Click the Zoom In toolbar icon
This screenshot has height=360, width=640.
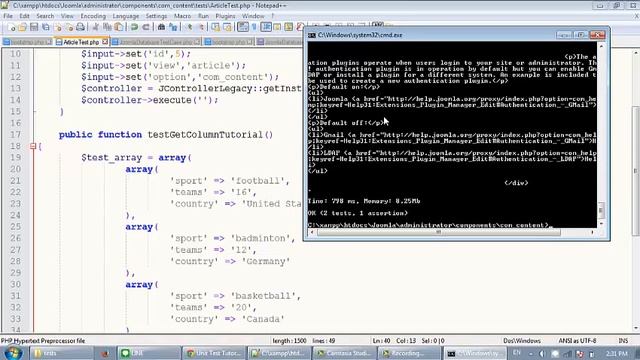coord(189,27)
